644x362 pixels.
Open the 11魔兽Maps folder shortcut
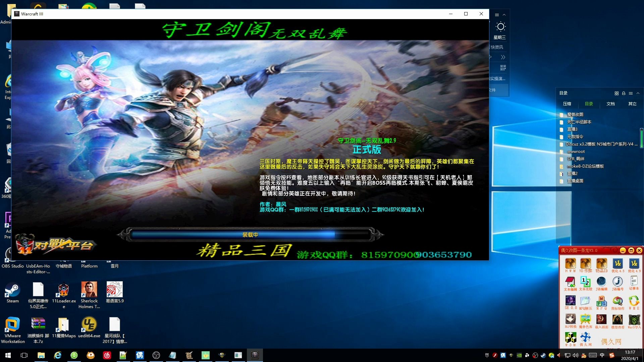64,327
